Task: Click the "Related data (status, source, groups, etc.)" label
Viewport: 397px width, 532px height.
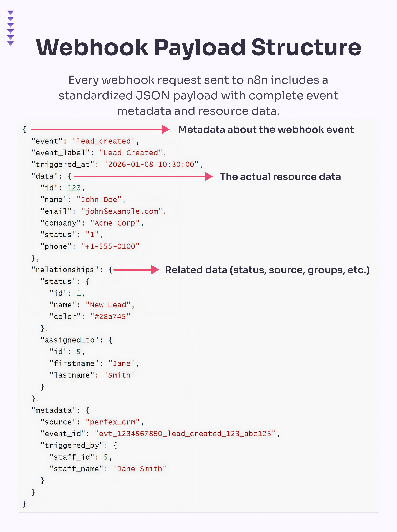Action: [267, 270]
